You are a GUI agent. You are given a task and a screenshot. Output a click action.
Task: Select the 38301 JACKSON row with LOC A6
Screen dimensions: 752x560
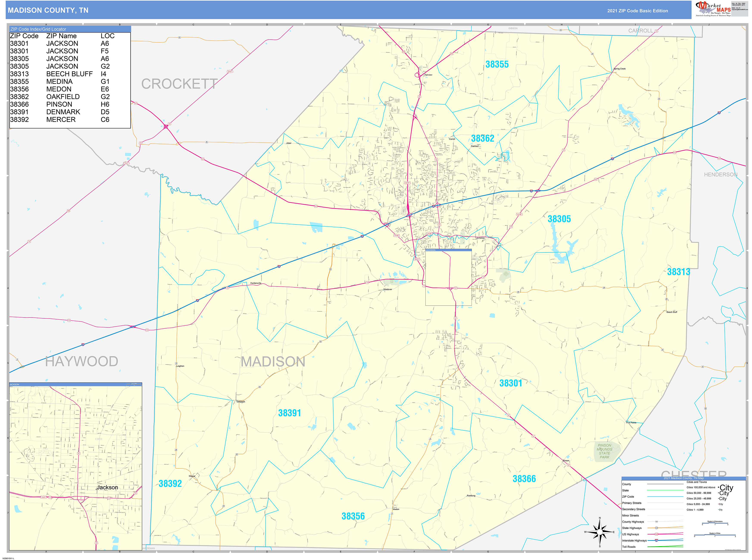click(70, 43)
